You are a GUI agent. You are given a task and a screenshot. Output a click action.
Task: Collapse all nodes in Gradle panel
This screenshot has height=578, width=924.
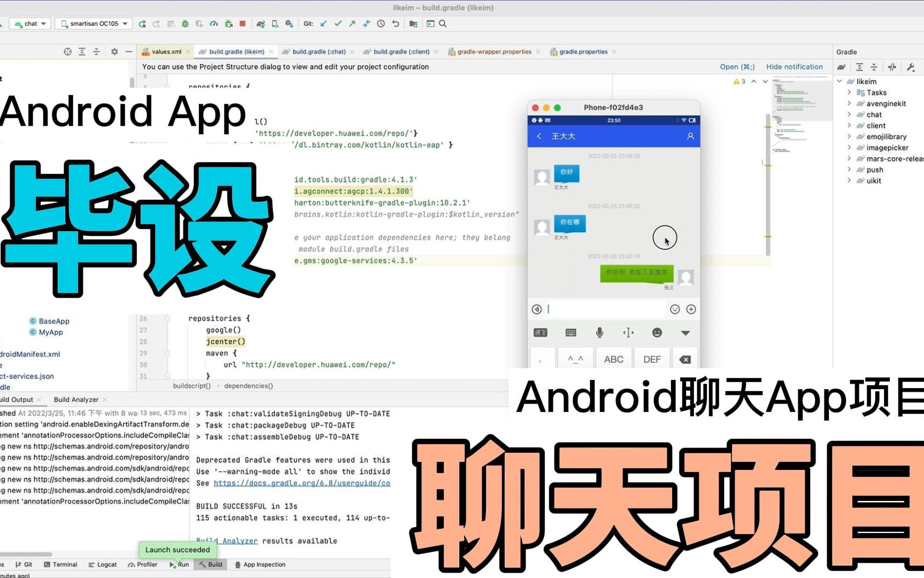click(874, 67)
